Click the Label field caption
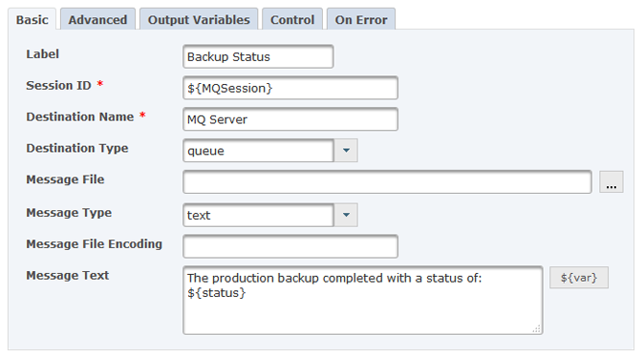 click(42, 53)
